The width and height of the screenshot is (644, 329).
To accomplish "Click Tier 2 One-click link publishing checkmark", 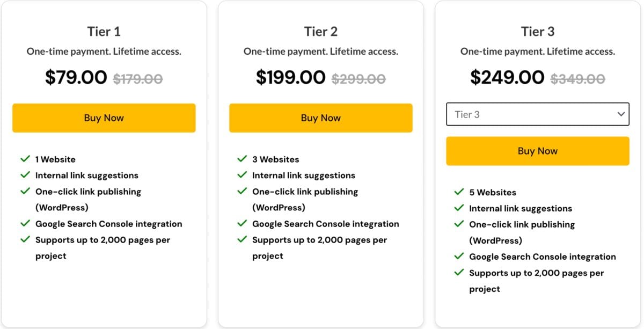I will click(x=242, y=191).
